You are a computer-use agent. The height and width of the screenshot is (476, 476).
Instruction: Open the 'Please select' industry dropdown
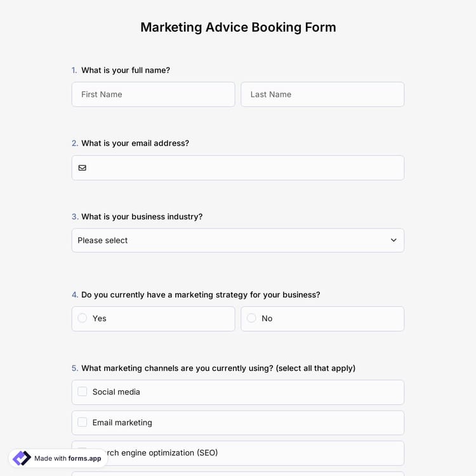pos(237,241)
